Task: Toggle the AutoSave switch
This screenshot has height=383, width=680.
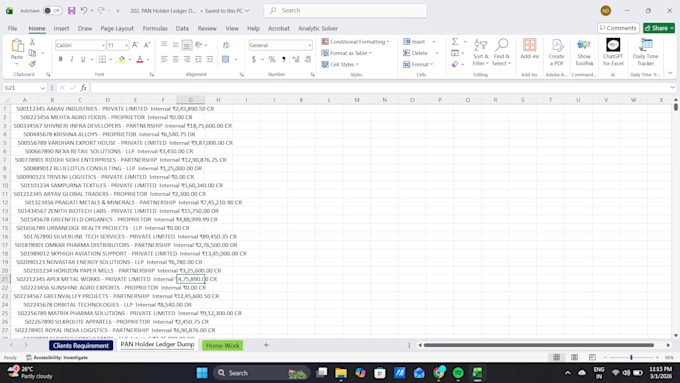Action: (52, 10)
